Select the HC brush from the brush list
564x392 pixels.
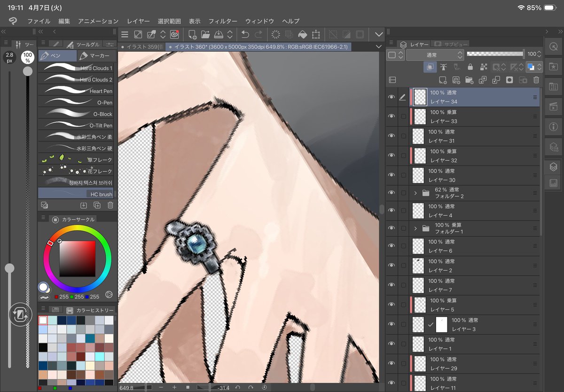[x=75, y=194]
